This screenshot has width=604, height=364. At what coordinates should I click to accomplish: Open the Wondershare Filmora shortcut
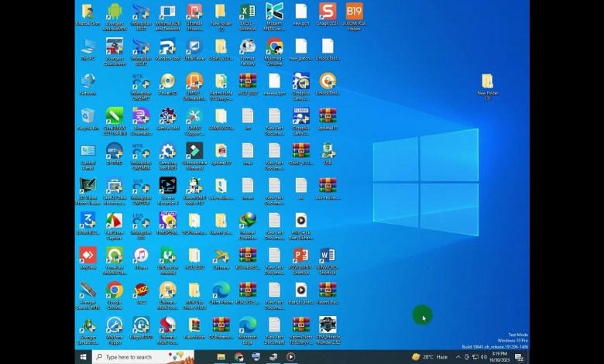click(x=194, y=151)
